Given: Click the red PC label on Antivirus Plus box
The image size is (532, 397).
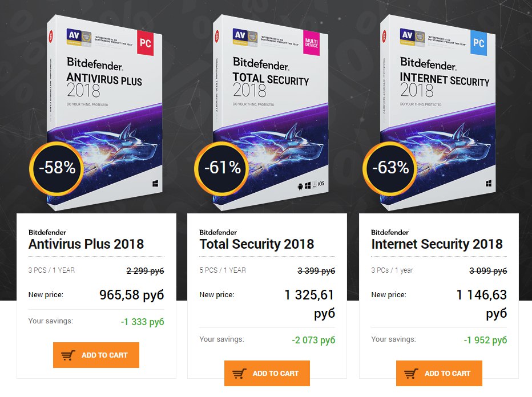Looking at the screenshot, I should [x=145, y=43].
